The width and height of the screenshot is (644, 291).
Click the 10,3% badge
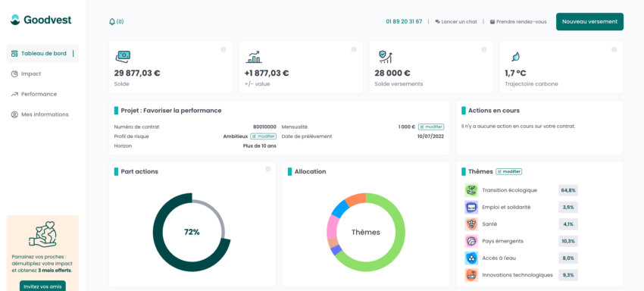[x=568, y=241]
